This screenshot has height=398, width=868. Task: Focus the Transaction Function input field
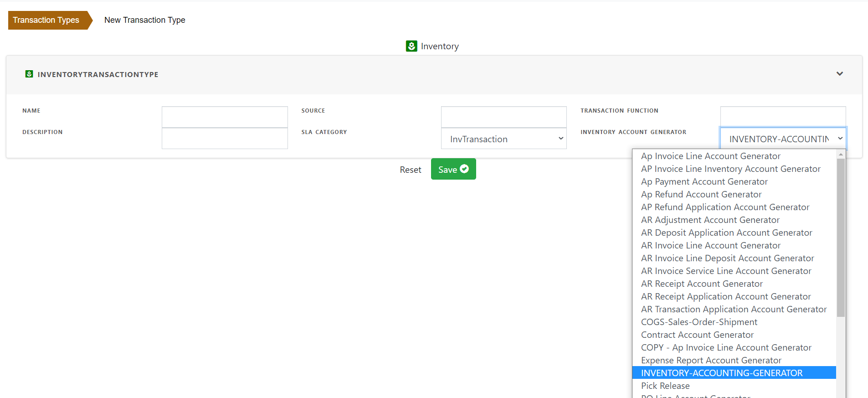[x=783, y=117]
